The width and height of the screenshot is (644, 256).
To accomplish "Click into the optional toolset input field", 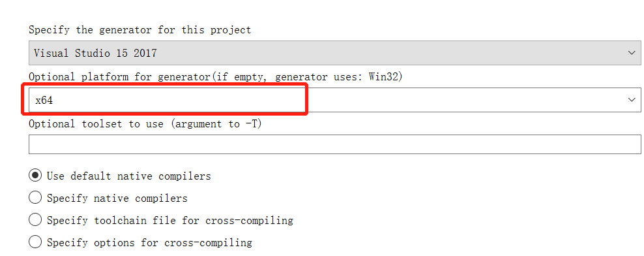I will tap(335, 144).
